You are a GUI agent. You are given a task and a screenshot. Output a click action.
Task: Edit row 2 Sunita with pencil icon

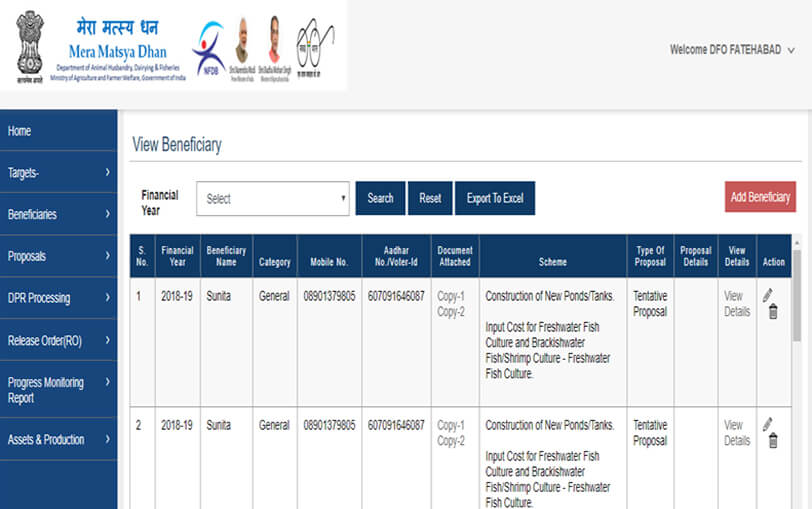point(767,424)
